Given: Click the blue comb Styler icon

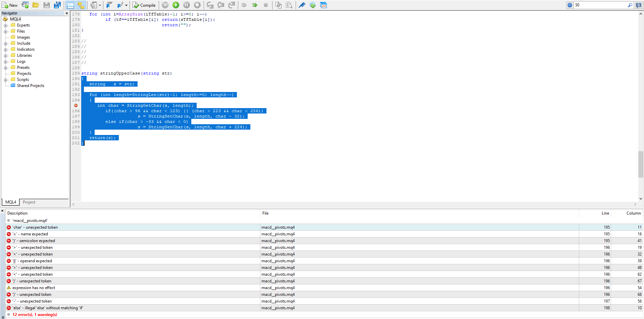Looking at the screenshot, I should tap(302, 5).
